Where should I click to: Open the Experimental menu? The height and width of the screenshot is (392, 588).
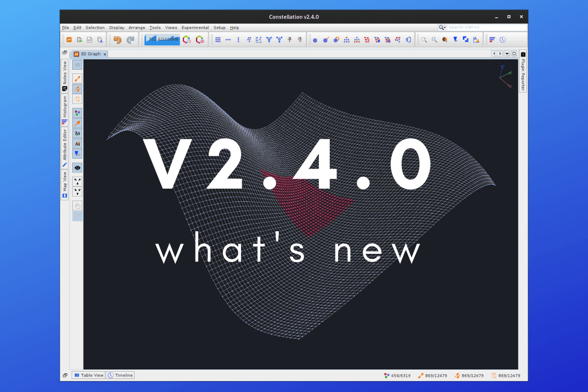[195, 27]
